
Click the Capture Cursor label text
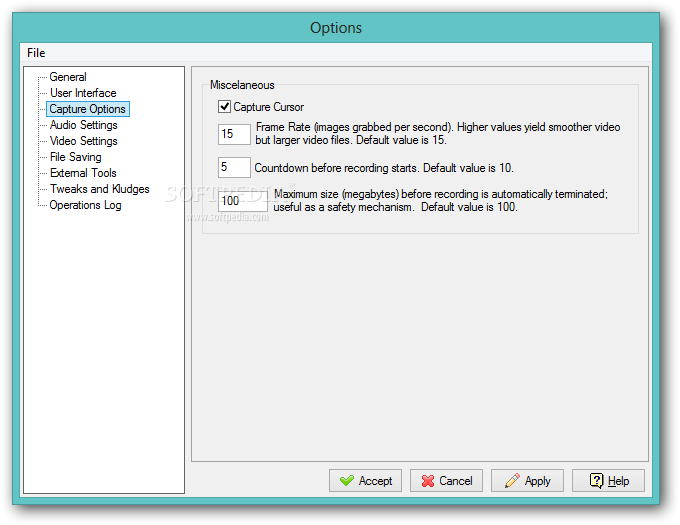coord(268,107)
